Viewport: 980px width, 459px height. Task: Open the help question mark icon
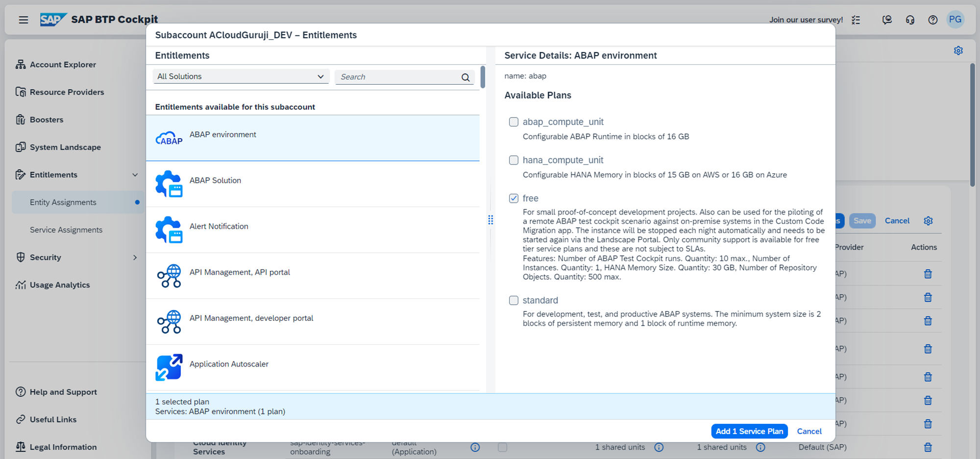932,20
